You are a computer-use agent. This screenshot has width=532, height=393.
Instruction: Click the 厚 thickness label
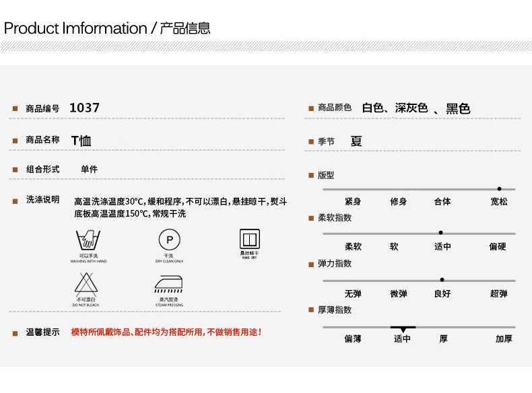(x=444, y=338)
